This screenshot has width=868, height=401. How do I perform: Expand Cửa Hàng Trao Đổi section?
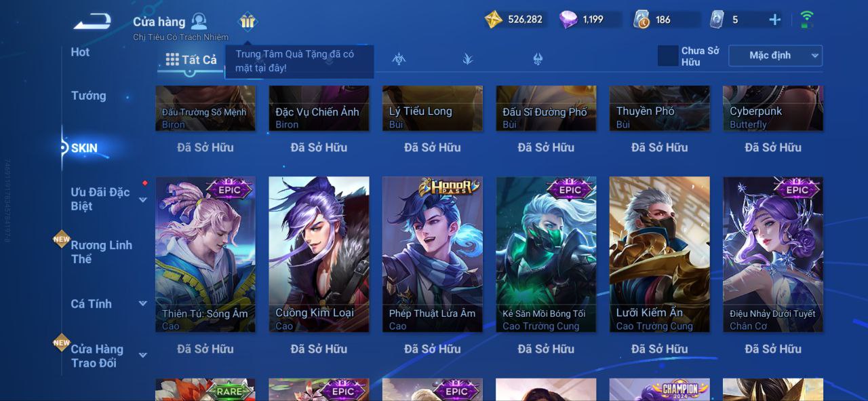(143, 356)
